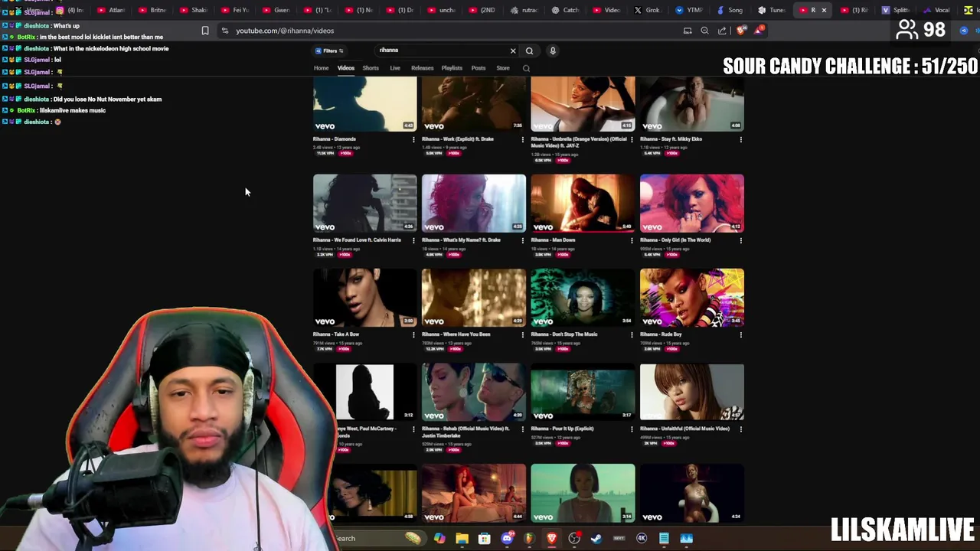Open more options for Unfaithful video
This screenshot has height=551, width=980.
[x=740, y=429]
